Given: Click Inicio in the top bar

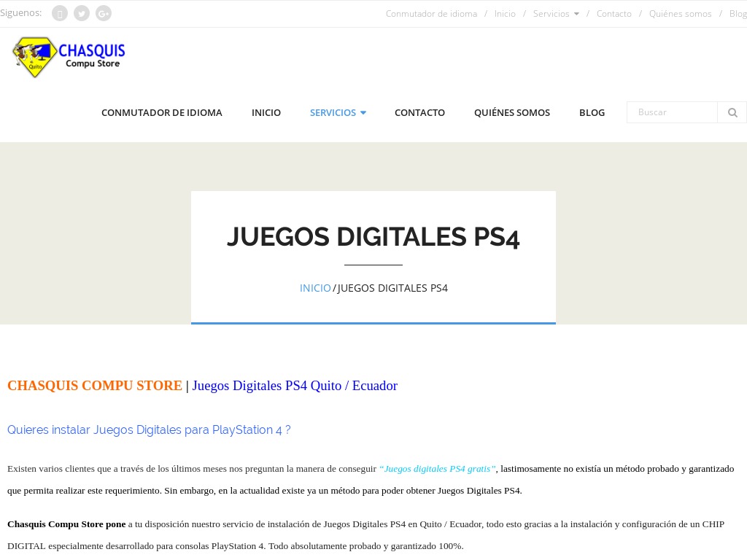Looking at the screenshot, I should (x=505, y=13).
